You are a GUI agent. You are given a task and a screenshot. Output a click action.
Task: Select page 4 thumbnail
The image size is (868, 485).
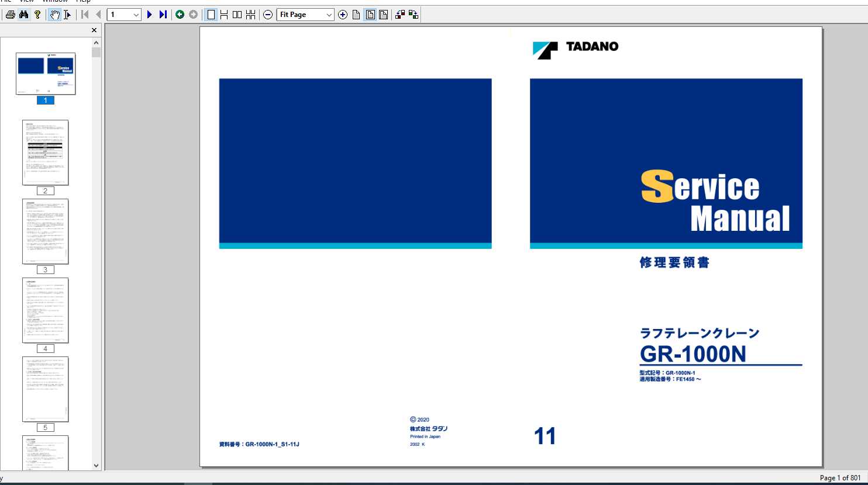46,310
